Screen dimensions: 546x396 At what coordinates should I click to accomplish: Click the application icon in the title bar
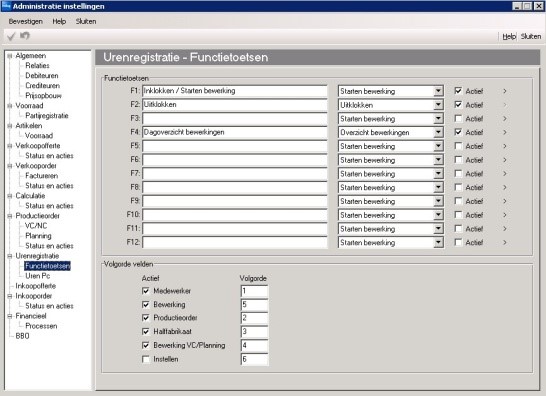click(6, 6)
